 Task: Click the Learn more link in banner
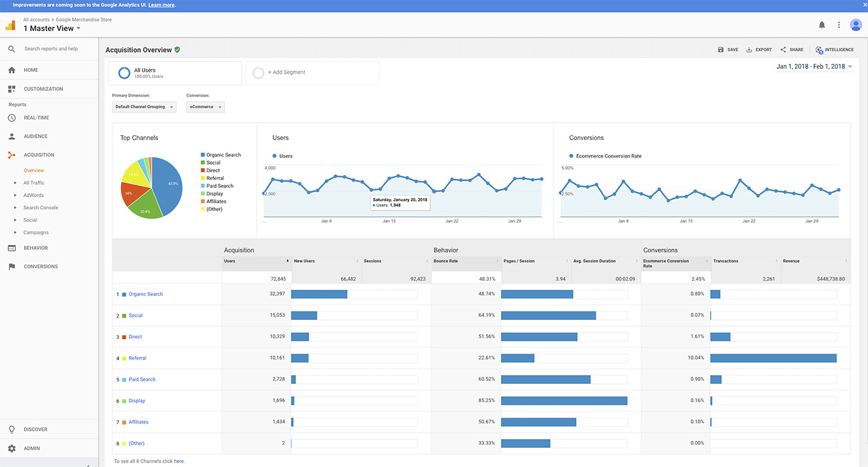point(161,5)
